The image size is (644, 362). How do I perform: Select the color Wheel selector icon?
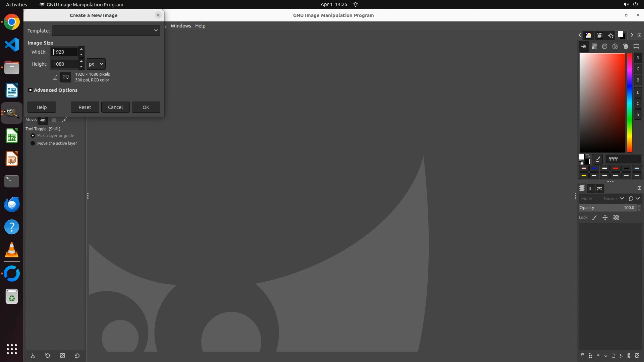(615, 47)
